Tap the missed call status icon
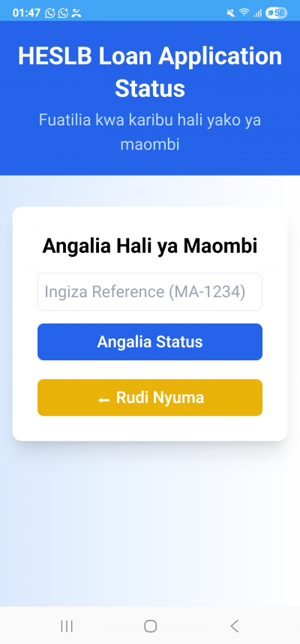 (x=76, y=14)
